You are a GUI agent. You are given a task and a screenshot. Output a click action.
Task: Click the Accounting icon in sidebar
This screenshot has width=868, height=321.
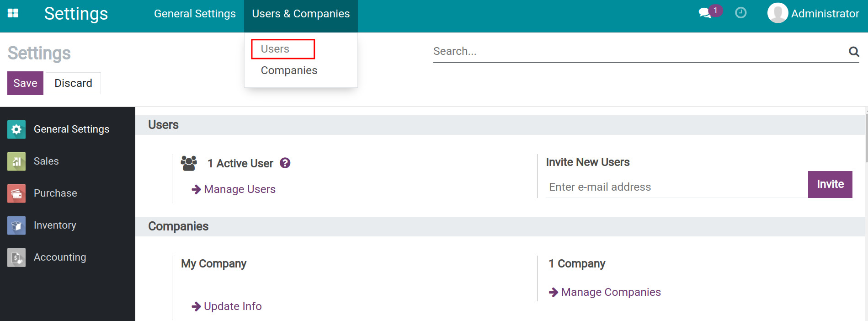(16, 257)
